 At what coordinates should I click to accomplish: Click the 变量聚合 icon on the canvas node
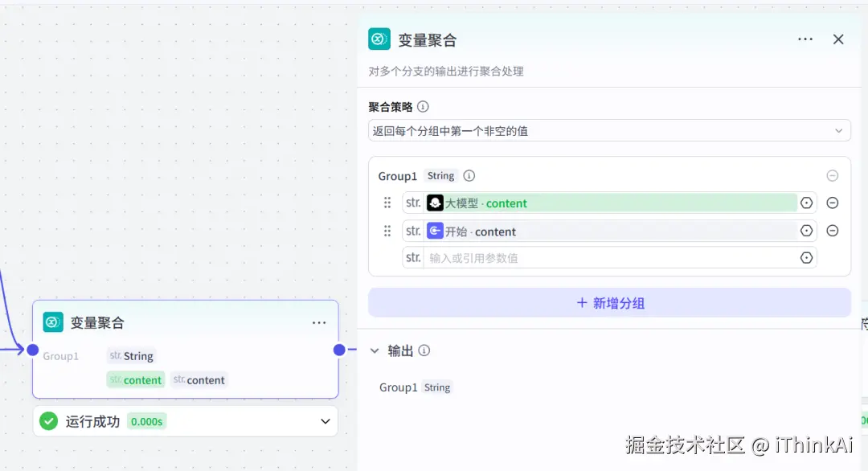53,322
